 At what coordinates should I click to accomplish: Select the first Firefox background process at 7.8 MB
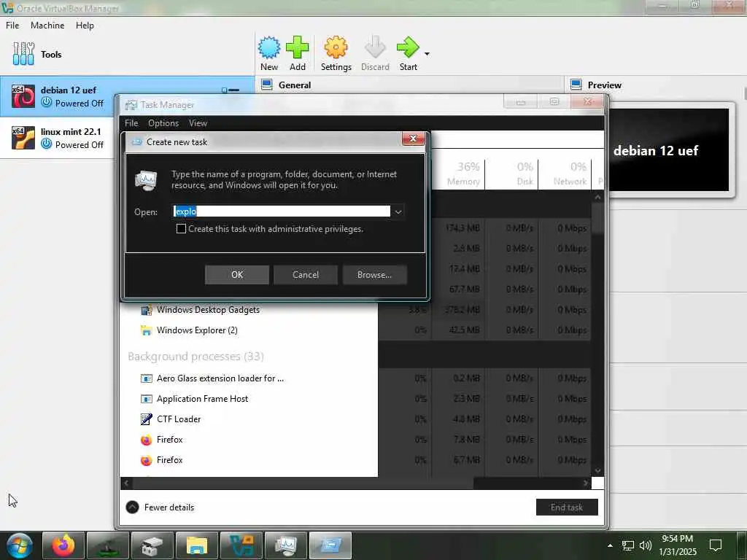click(355, 440)
